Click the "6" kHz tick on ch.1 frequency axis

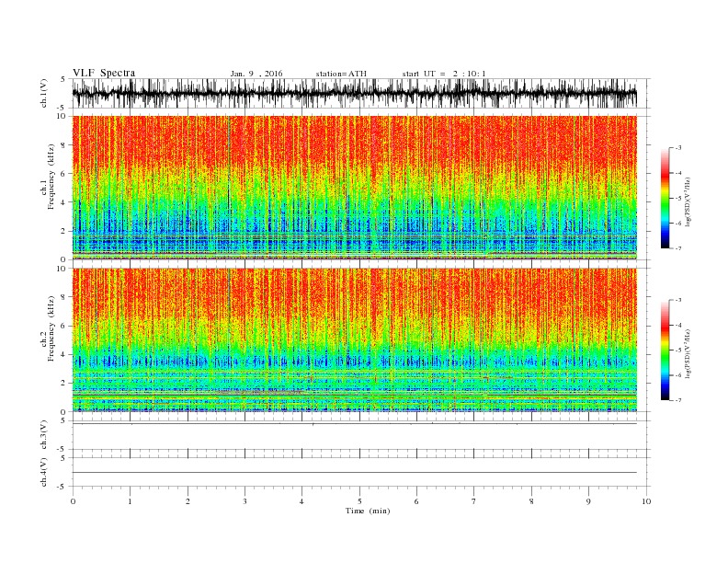click(65, 174)
